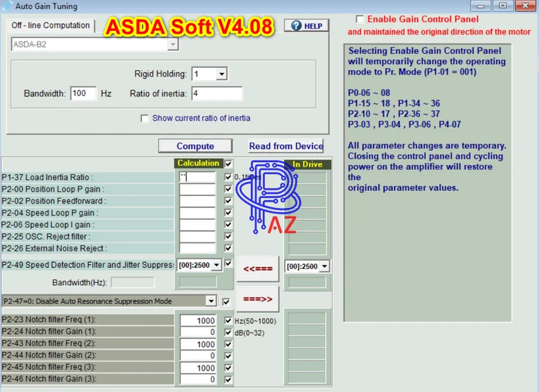Click 'P2-49 Speed Detection Filter' label

[88, 265]
